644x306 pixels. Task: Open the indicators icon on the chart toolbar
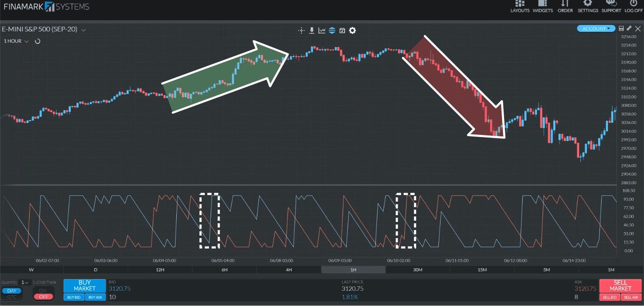(x=332, y=30)
